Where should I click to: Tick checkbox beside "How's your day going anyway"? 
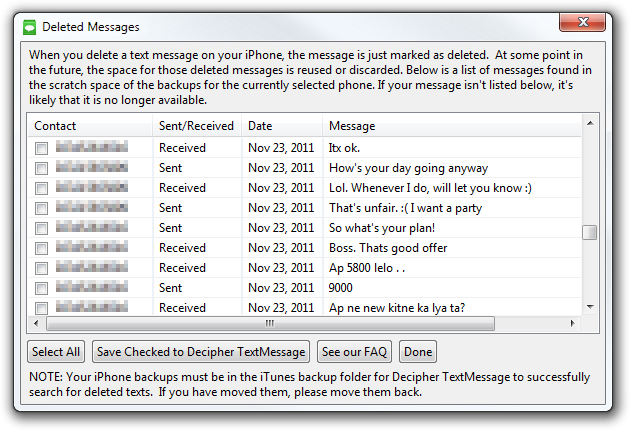click(41, 168)
